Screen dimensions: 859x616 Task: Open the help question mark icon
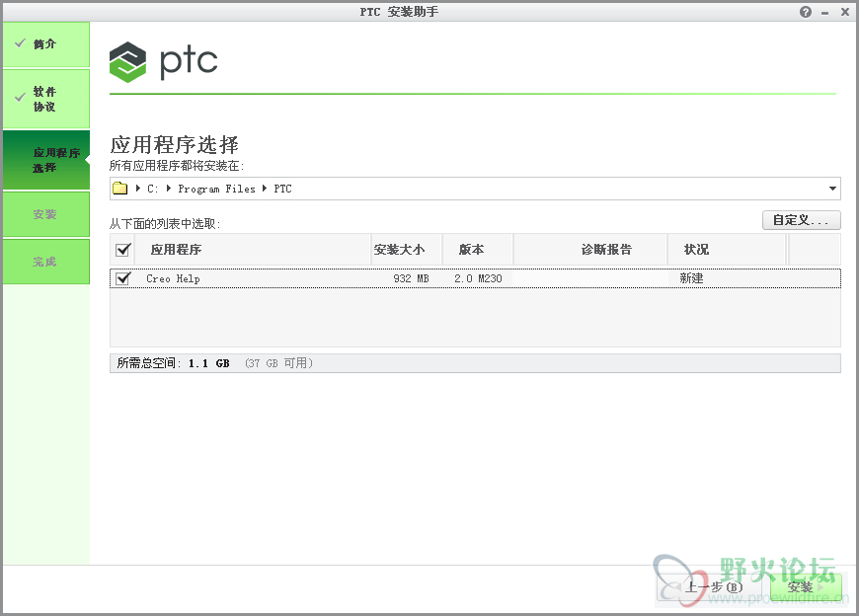click(806, 12)
